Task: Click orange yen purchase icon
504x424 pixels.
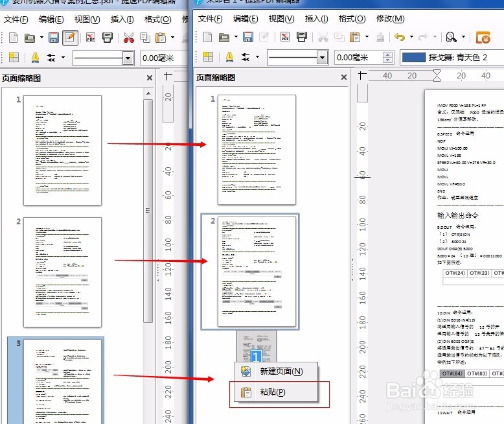Action: 483,38
